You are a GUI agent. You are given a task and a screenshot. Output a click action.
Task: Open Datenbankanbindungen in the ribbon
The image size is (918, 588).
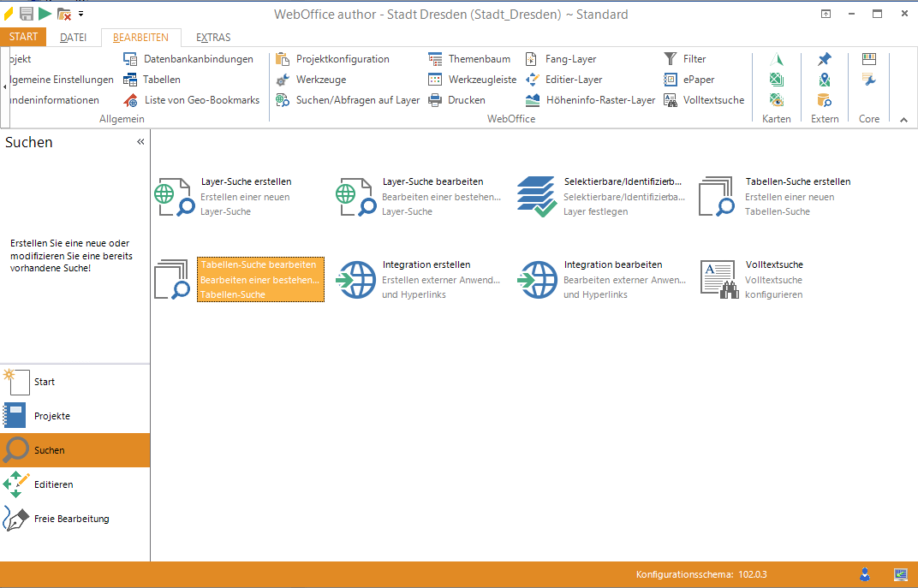(188, 59)
